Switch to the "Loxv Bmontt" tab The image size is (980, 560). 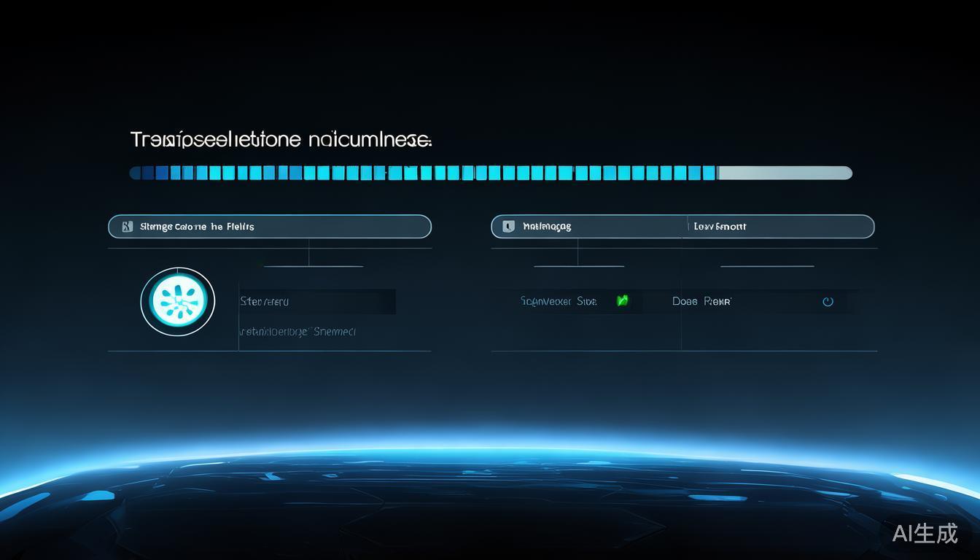(720, 227)
